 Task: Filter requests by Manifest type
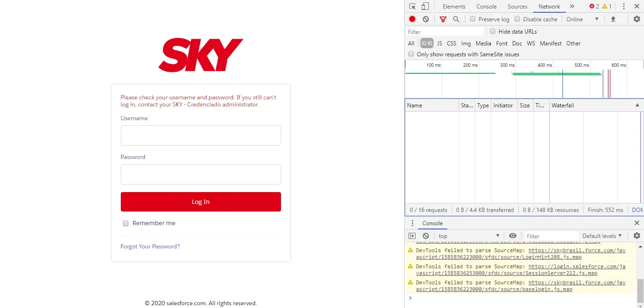tap(551, 43)
